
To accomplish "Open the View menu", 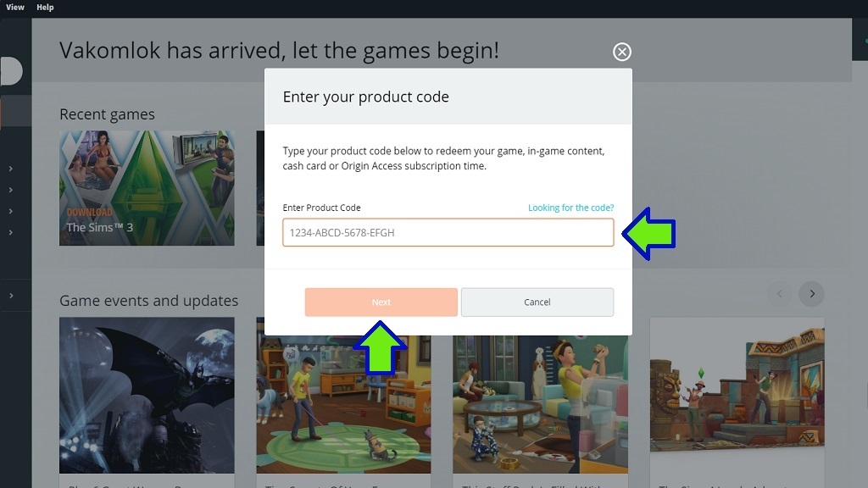I will [15, 7].
